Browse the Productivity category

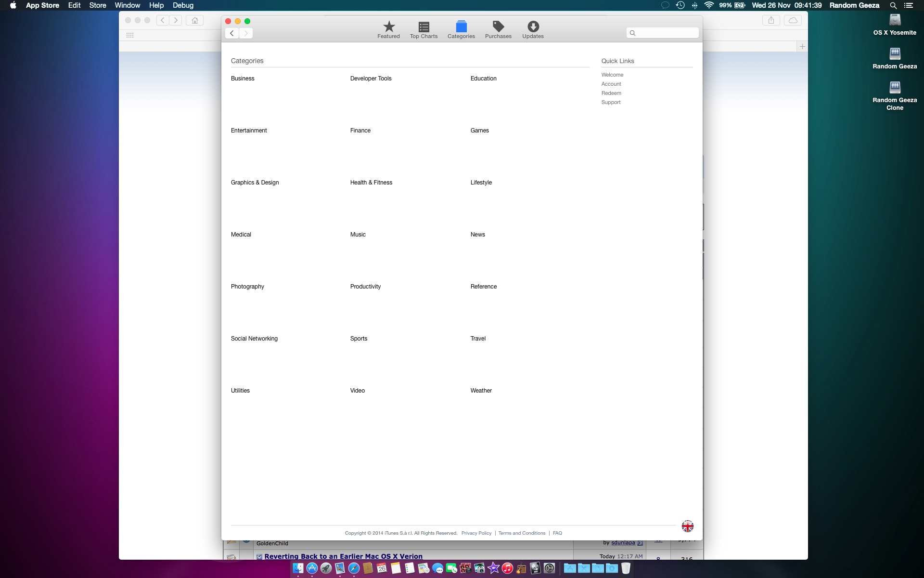coord(365,287)
